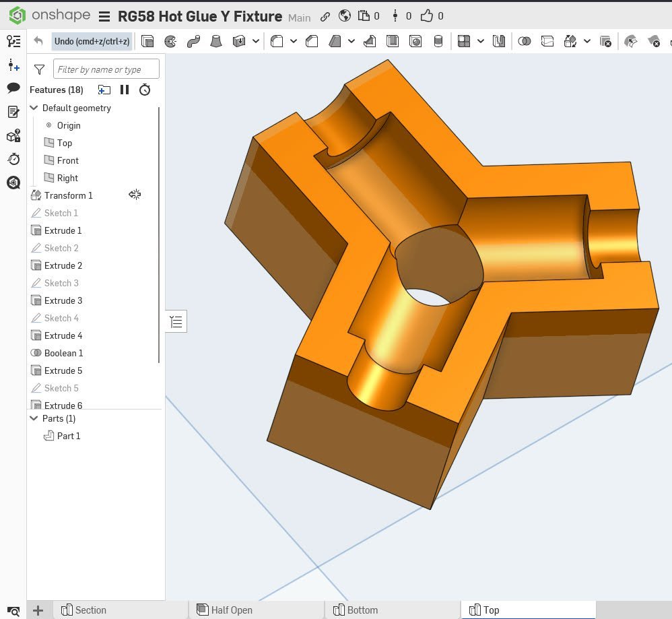Pick the Boolean tool in toolbar
This screenshot has height=619, width=672.
click(525, 42)
